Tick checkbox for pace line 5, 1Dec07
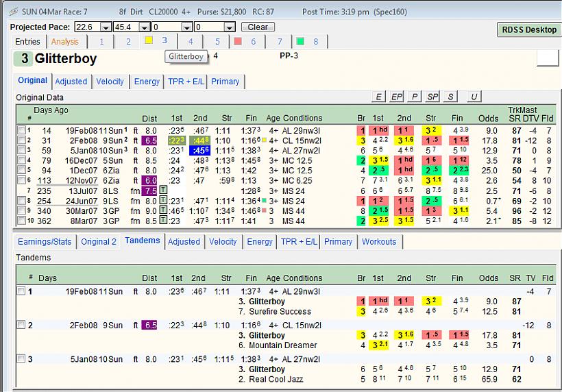Image resolution: width=562 pixels, height=392 pixels. click(x=21, y=170)
